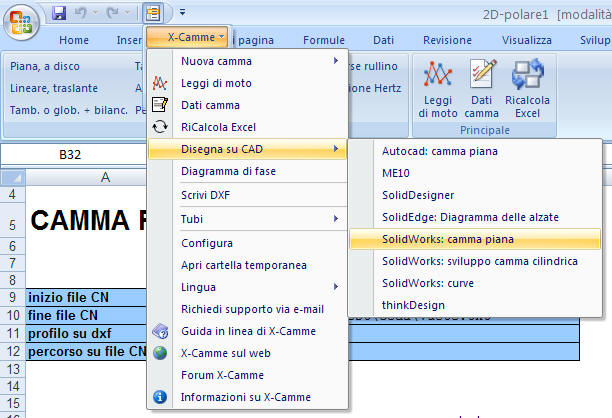
Task: Click the Ricalcola Excel ribbon icon
Action: (x=527, y=73)
